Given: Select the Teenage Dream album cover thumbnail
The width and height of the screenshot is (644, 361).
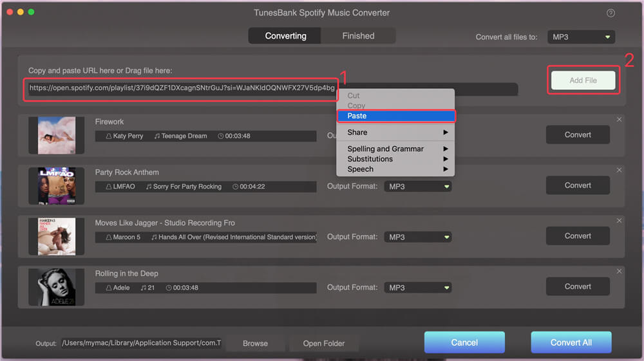Looking at the screenshot, I should pyautogui.click(x=56, y=135).
